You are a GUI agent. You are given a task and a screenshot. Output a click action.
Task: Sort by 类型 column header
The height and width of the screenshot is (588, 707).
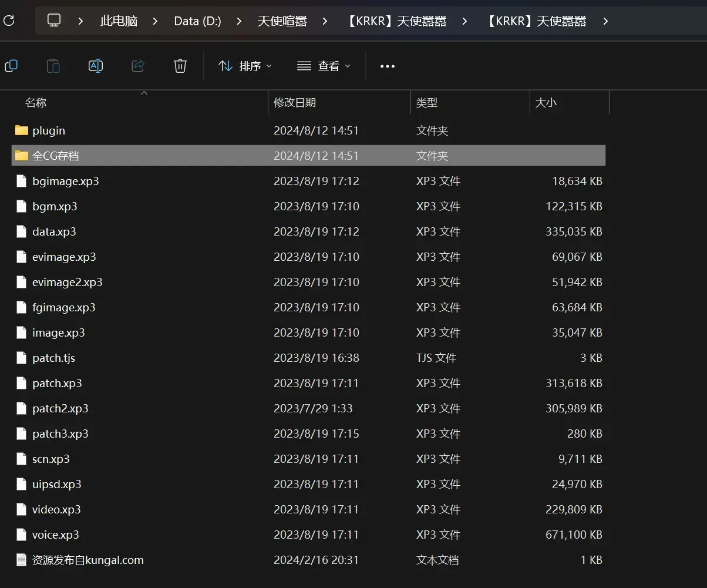tap(427, 103)
